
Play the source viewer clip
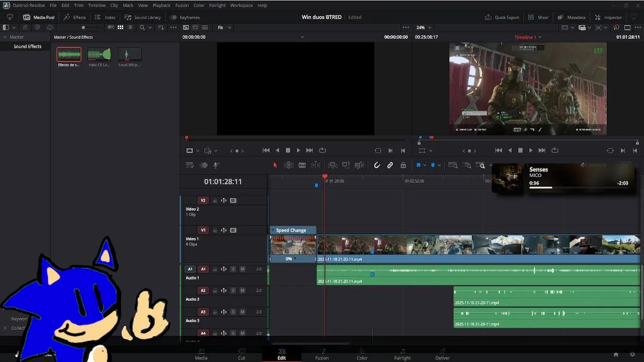point(298,150)
